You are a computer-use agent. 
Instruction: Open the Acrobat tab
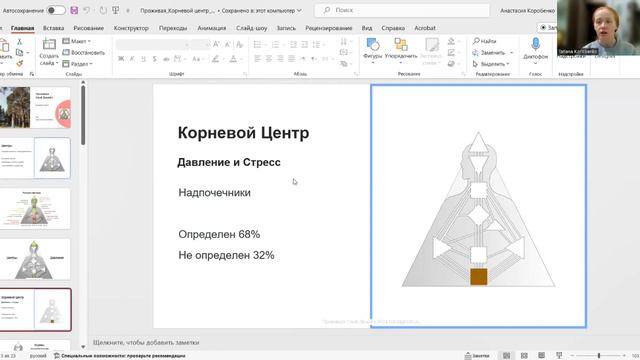tap(425, 28)
